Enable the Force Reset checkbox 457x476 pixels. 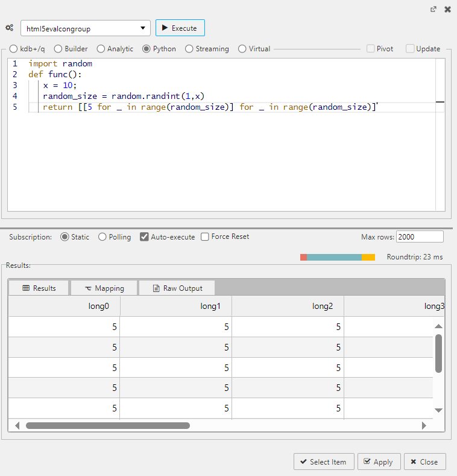tap(205, 237)
